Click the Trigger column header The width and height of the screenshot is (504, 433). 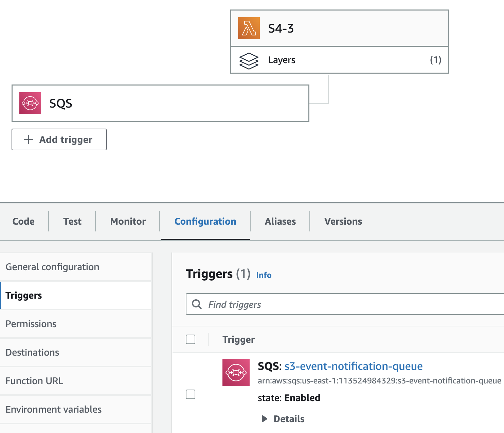click(x=238, y=339)
